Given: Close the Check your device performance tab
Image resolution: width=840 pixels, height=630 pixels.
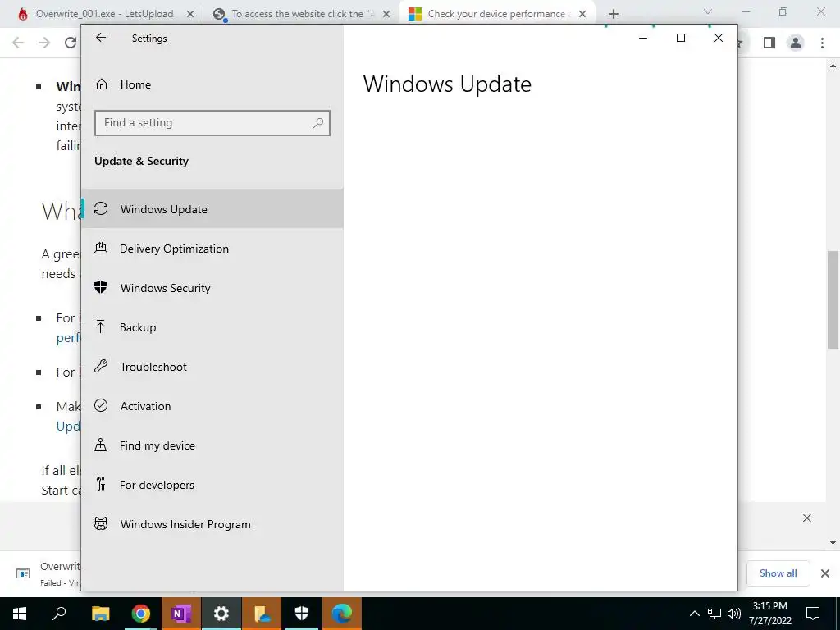Looking at the screenshot, I should 582,15.
